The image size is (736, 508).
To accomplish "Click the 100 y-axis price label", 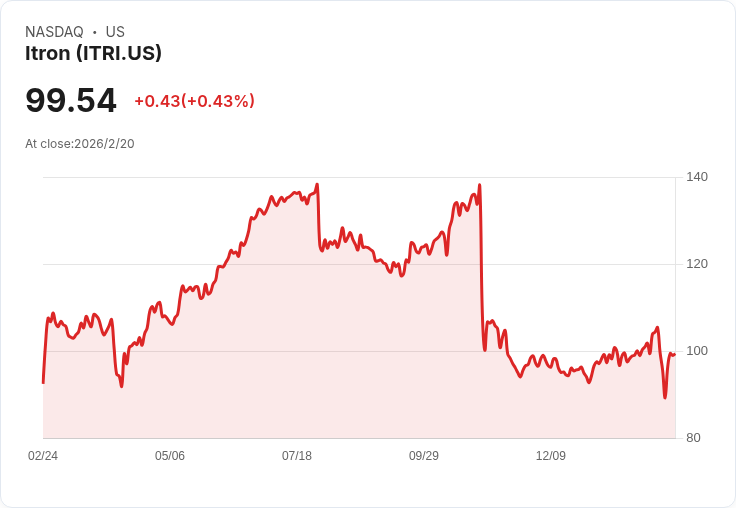I will click(x=697, y=351).
